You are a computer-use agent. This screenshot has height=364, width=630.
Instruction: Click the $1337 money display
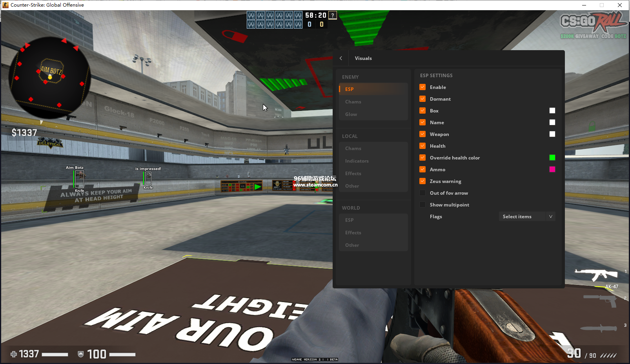coord(24,133)
